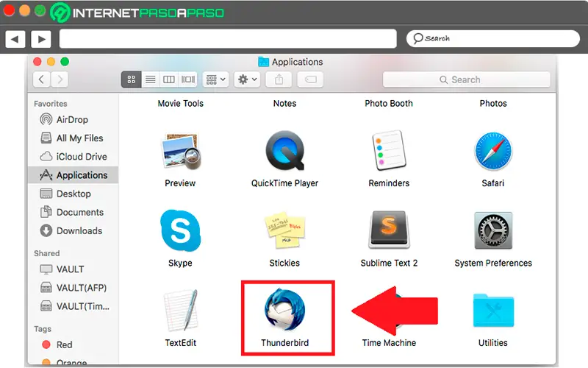The width and height of the screenshot is (588, 368).
Task: Click the outer browser Search box
Action: [493, 39]
